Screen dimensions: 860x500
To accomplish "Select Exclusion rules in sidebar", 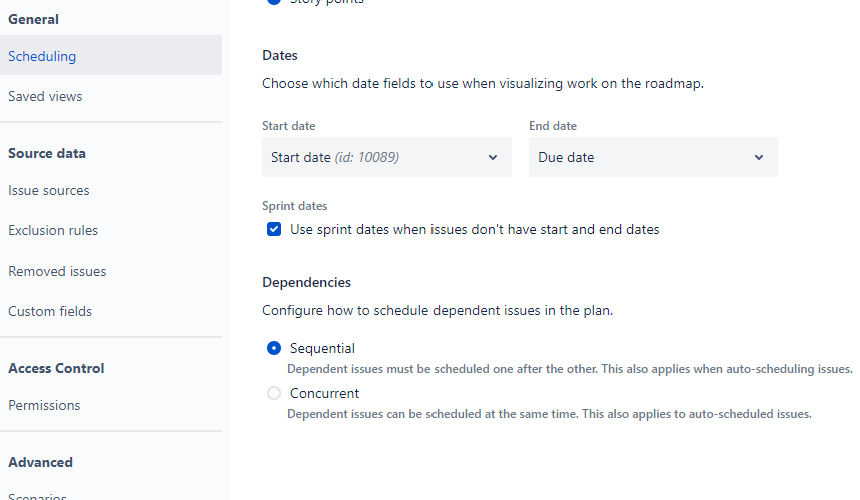I will (53, 230).
